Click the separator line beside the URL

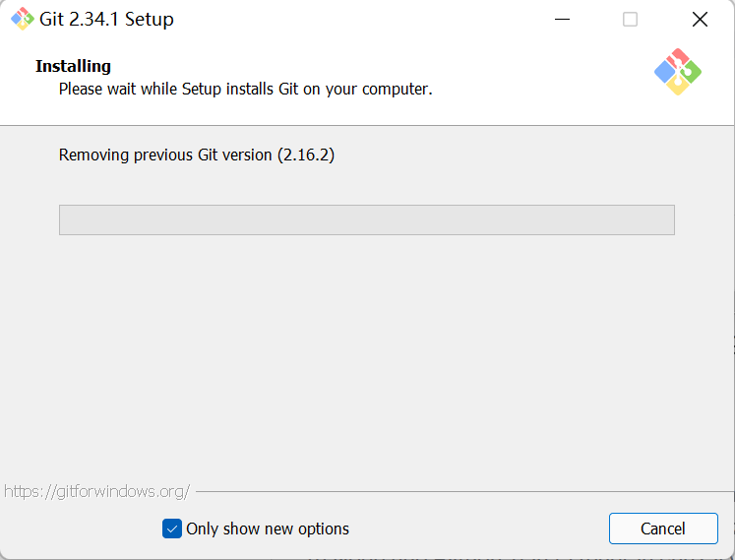coord(465,491)
